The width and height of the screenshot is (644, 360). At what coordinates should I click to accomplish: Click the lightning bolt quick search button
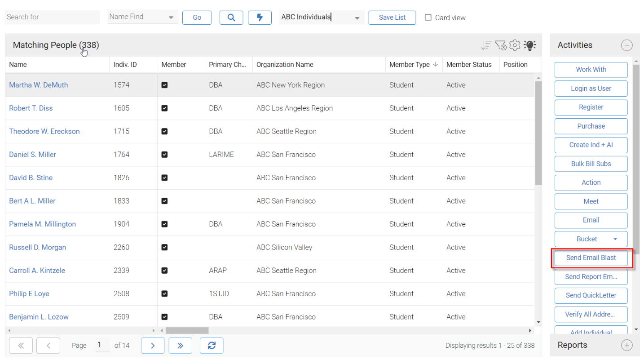click(260, 18)
